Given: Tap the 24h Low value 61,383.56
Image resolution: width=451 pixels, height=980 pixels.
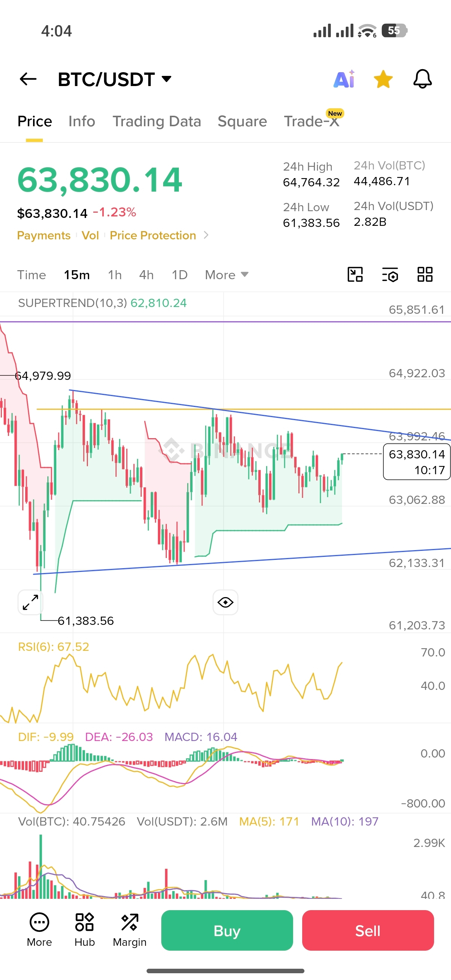Looking at the screenshot, I should click(x=311, y=223).
